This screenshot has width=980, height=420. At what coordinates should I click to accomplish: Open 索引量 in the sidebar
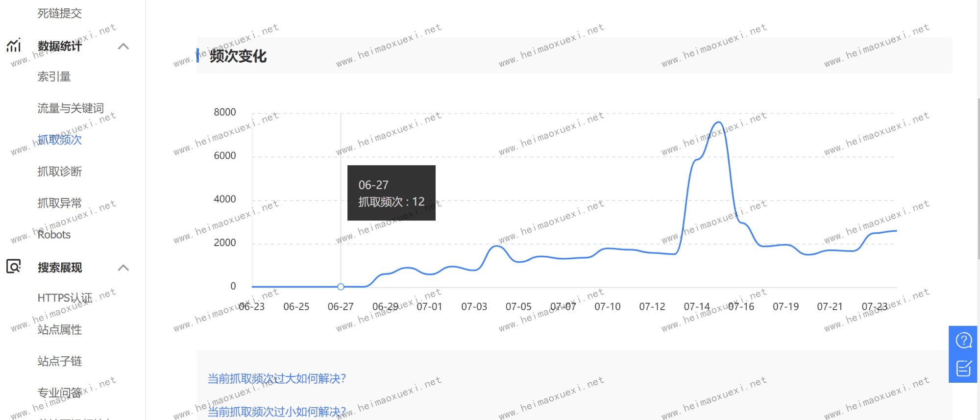click(54, 77)
